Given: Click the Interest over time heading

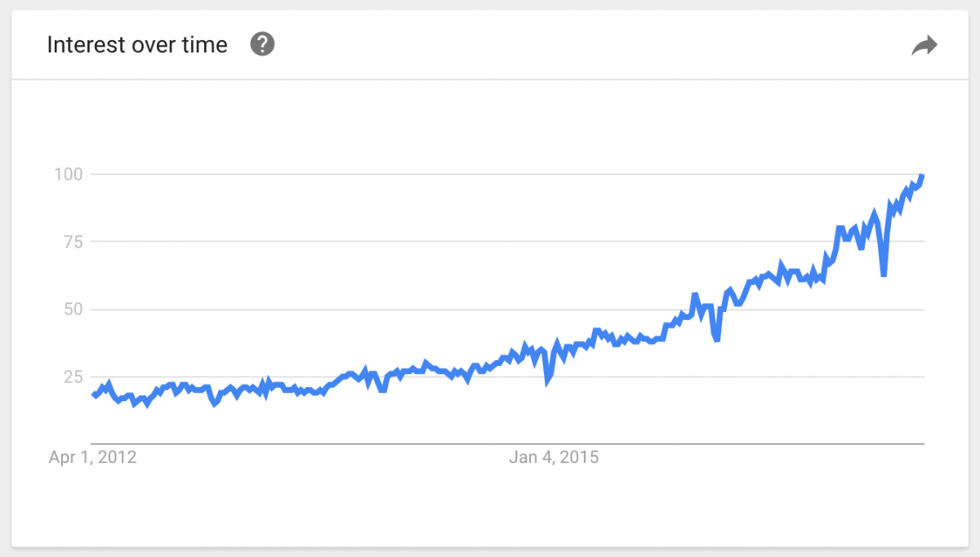Looking at the screenshot, I should coord(137,45).
